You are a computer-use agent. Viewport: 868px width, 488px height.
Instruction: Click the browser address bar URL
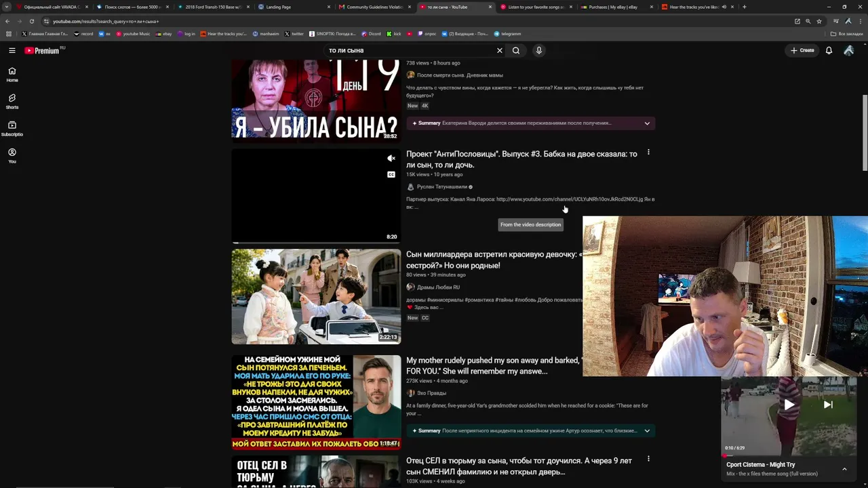tap(106, 21)
